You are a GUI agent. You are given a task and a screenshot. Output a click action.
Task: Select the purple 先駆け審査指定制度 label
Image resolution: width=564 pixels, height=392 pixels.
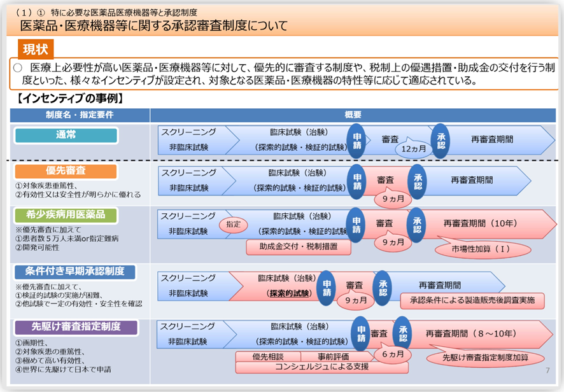(x=76, y=327)
